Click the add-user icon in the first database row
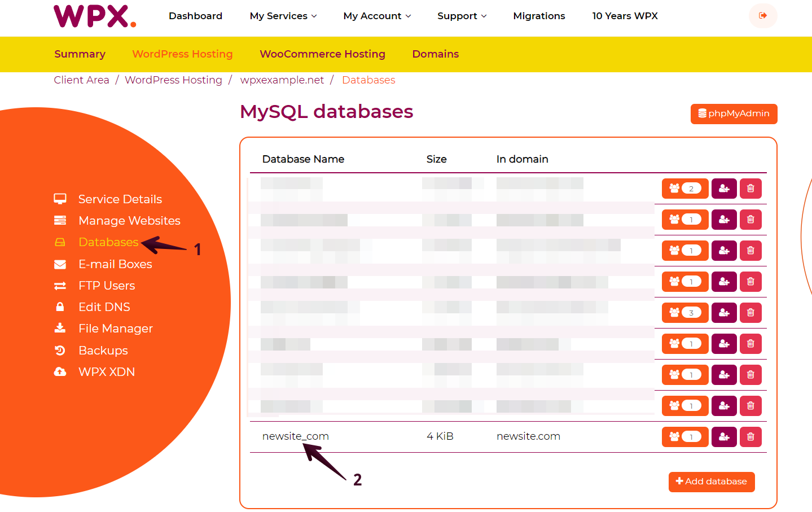Image resolution: width=812 pixels, height=512 pixels. [724, 189]
